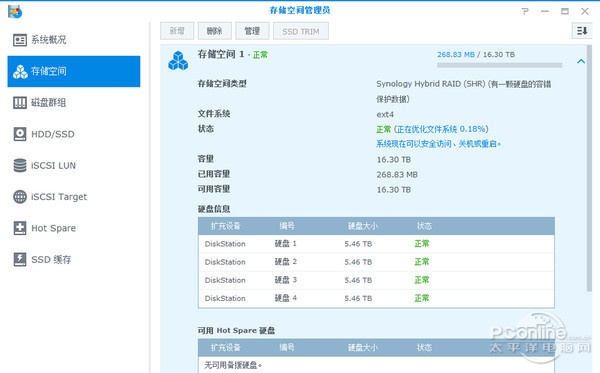Click the ext4 file system value
600x373 pixels.
(385, 114)
